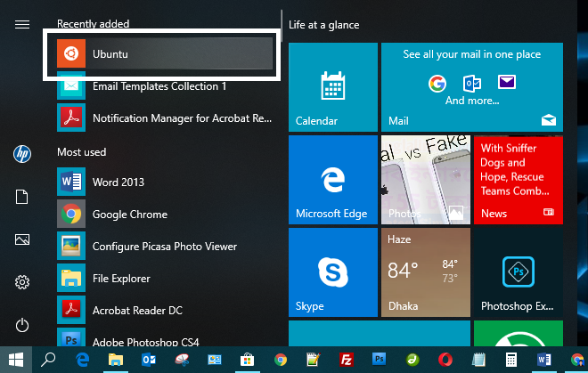Launch Acrobat Reader DC
Image resolution: width=588 pixels, height=373 pixels.
165,311
